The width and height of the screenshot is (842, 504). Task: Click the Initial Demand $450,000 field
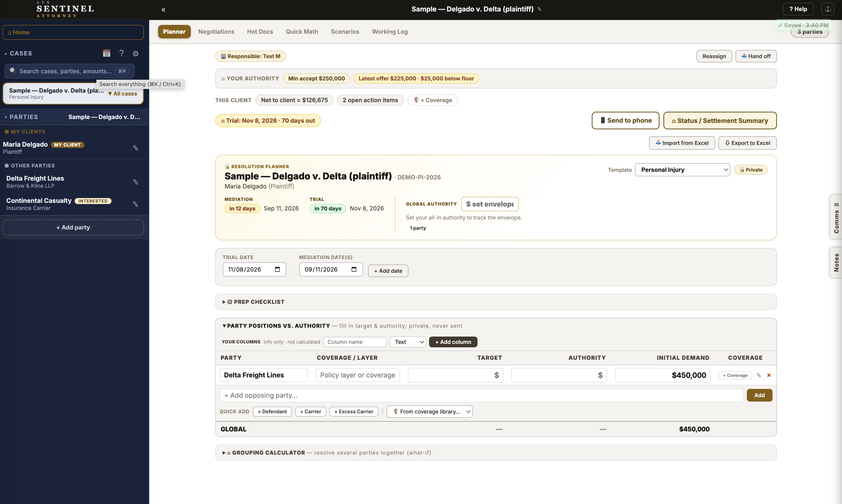663,375
